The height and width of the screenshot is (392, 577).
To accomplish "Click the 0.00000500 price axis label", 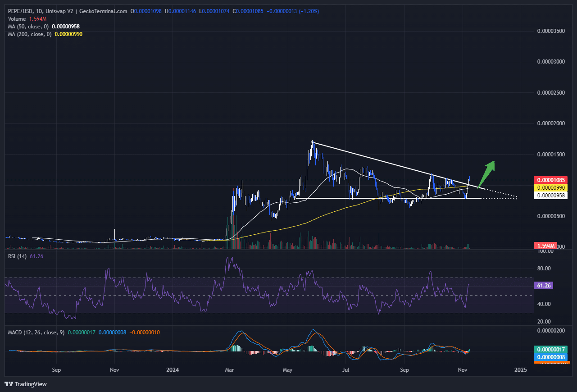I will [551, 216].
